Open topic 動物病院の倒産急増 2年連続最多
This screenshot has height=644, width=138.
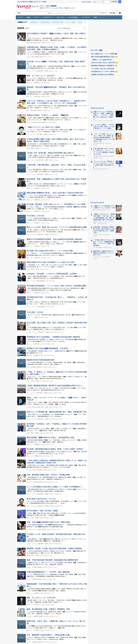point(102,66)
